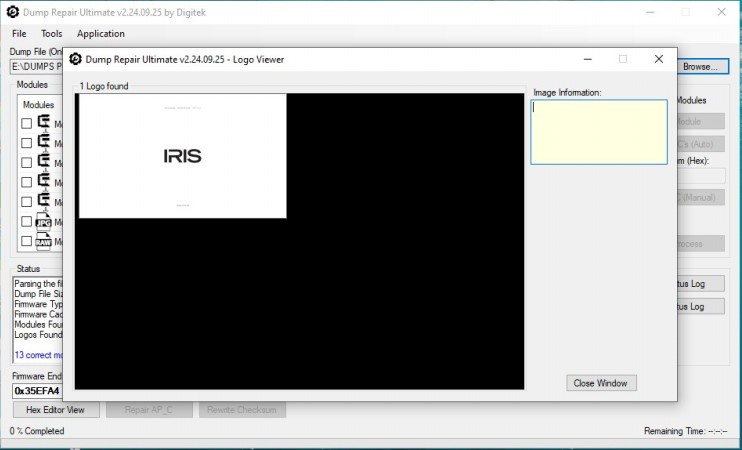Viewport: 742px width, 450px height.
Task: Click the Rewrite Checksum button
Action: click(x=242, y=410)
